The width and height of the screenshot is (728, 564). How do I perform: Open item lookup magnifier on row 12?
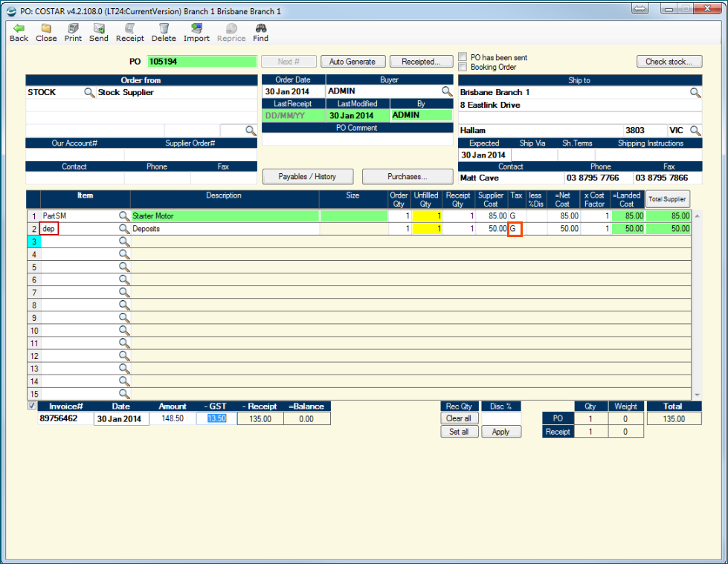123,356
